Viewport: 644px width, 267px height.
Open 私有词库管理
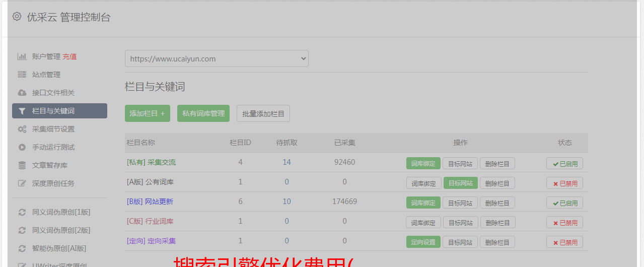coord(203,113)
